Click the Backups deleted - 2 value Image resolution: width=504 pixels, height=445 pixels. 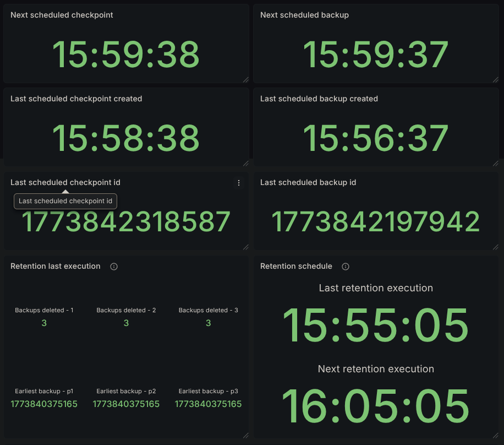click(x=126, y=323)
